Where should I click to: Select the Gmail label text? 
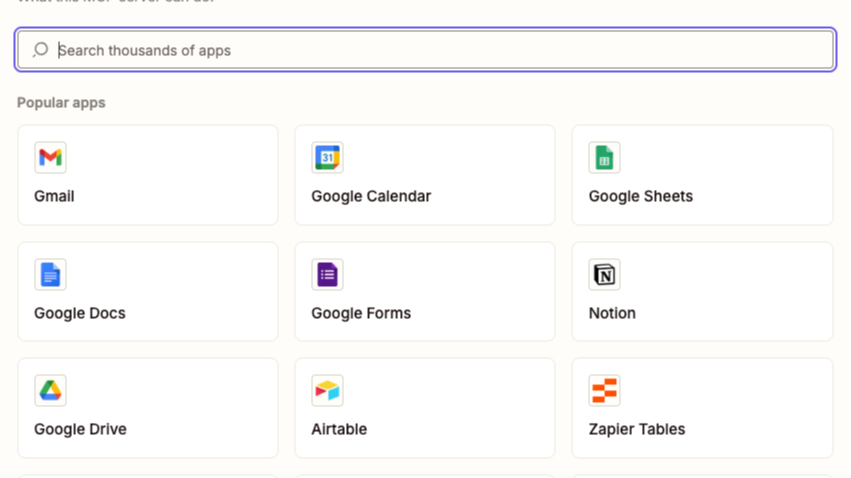pos(54,196)
